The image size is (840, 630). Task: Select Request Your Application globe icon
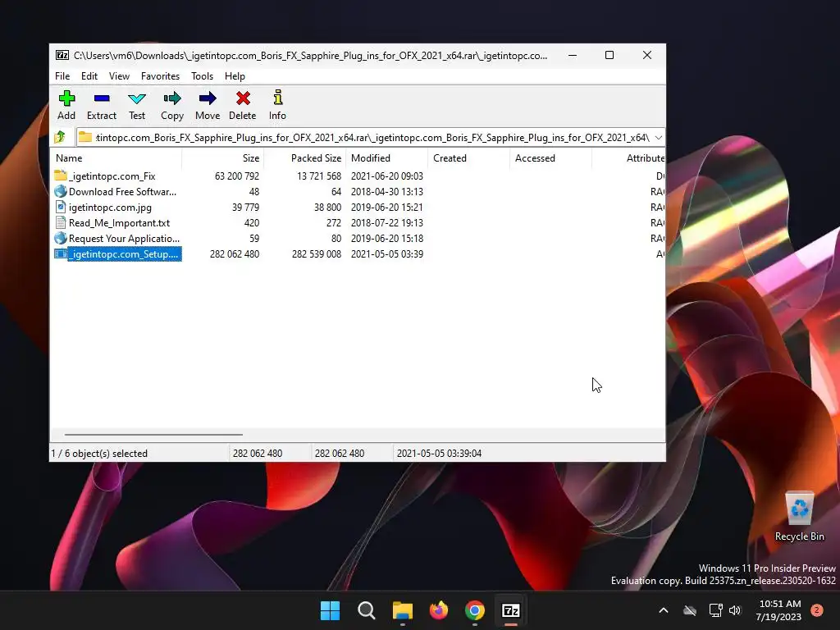(x=61, y=238)
